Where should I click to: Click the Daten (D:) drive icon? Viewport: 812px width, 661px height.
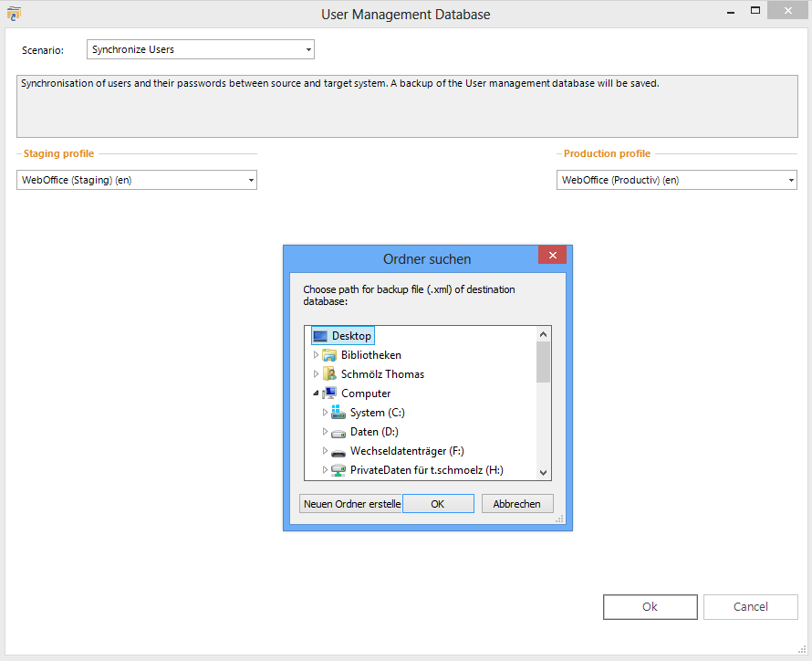338,431
